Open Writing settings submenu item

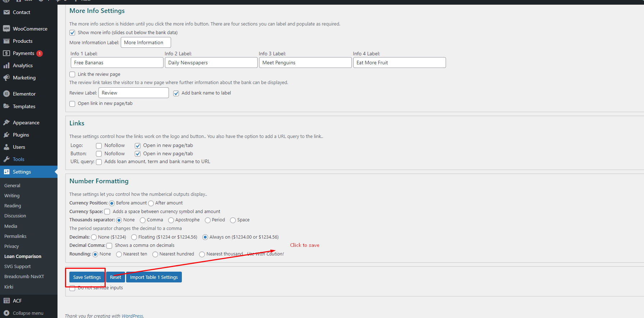(x=12, y=196)
